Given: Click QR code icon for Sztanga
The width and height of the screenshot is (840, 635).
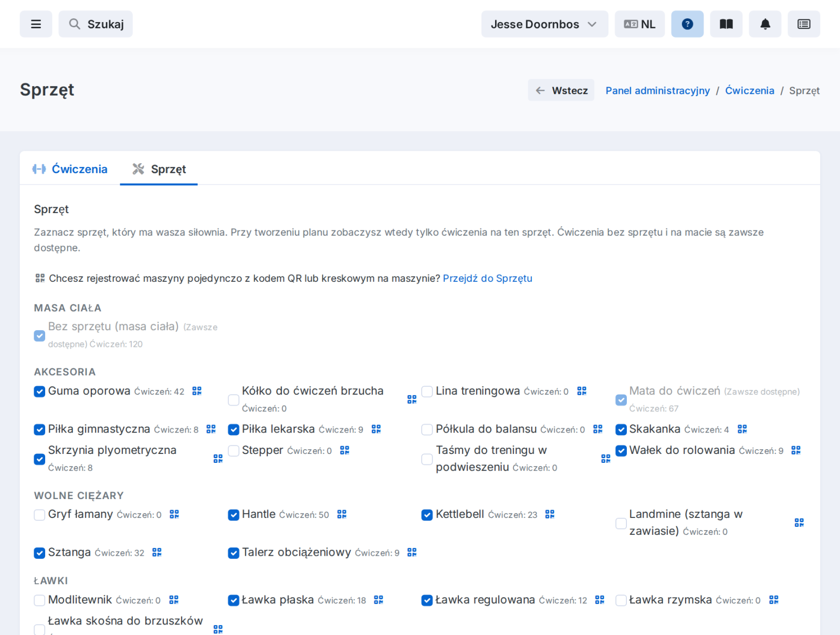Looking at the screenshot, I should click(157, 552).
